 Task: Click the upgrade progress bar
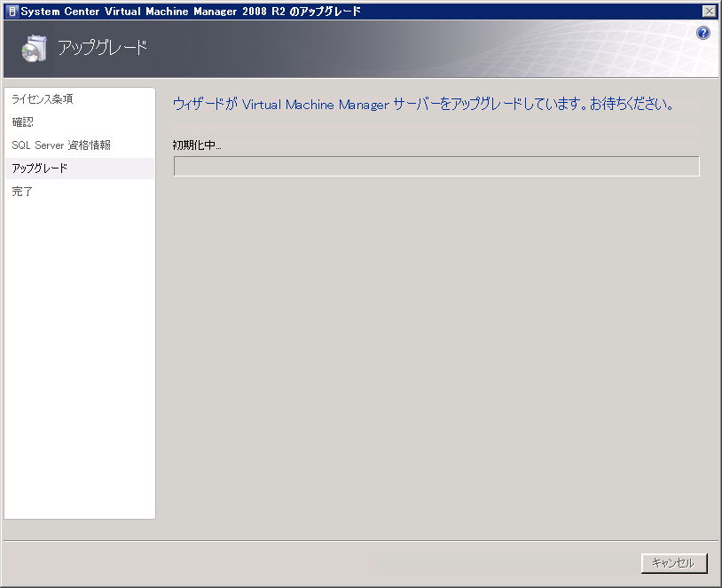tap(436, 166)
